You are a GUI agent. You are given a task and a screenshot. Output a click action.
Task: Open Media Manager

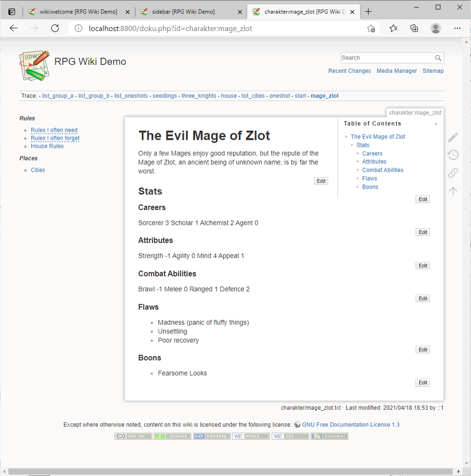point(397,71)
